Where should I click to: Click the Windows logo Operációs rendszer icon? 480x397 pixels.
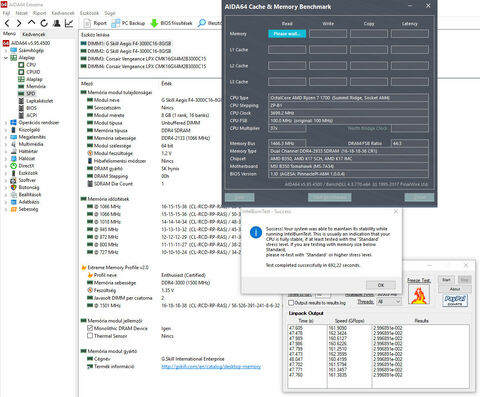click(x=13, y=123)
